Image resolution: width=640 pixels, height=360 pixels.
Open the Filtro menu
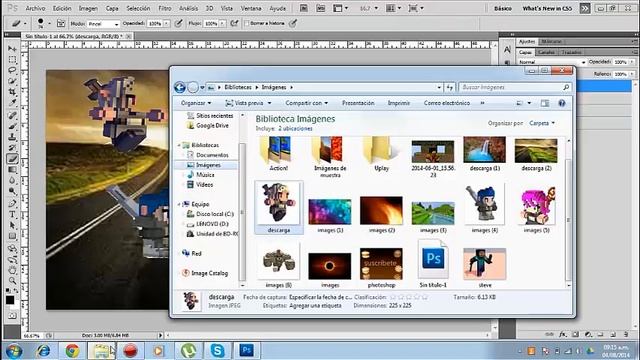[165, 8]
